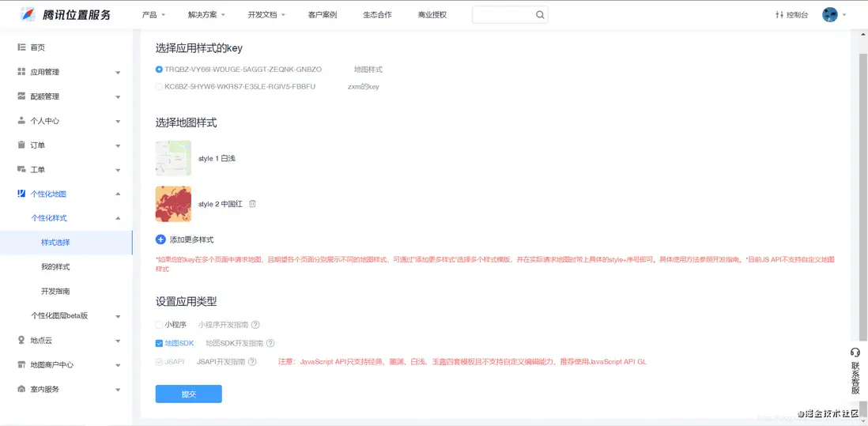Click the style 2 中国红 map thumbnail
Image resolution: width=868 pixels, height=426 pixels.
coord(173,204)
